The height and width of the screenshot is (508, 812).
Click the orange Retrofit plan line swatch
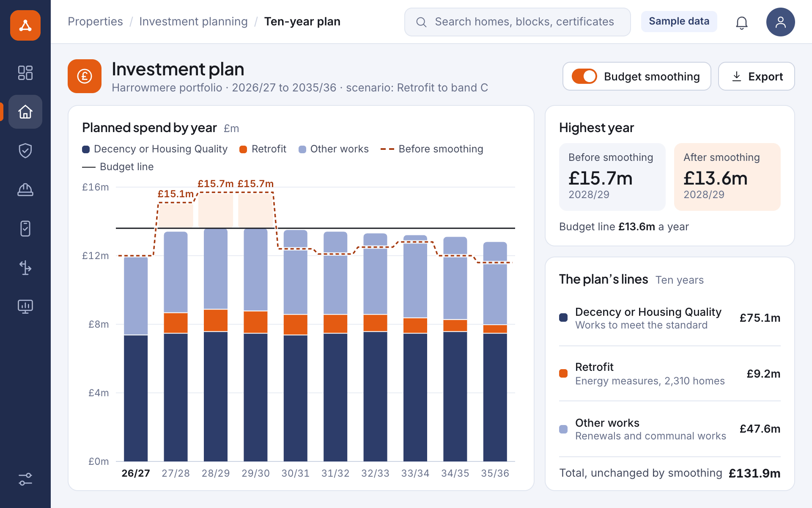click(563, 373)
